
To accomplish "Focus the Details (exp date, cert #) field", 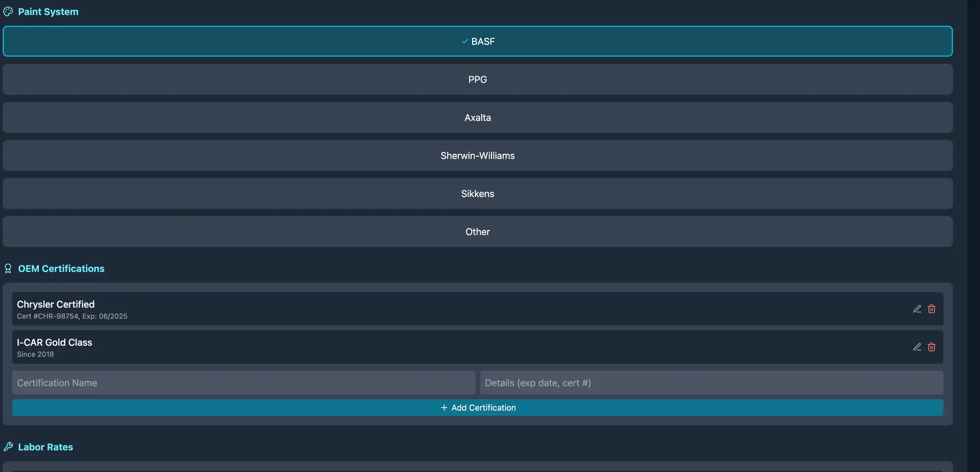I will pos(712,383).
